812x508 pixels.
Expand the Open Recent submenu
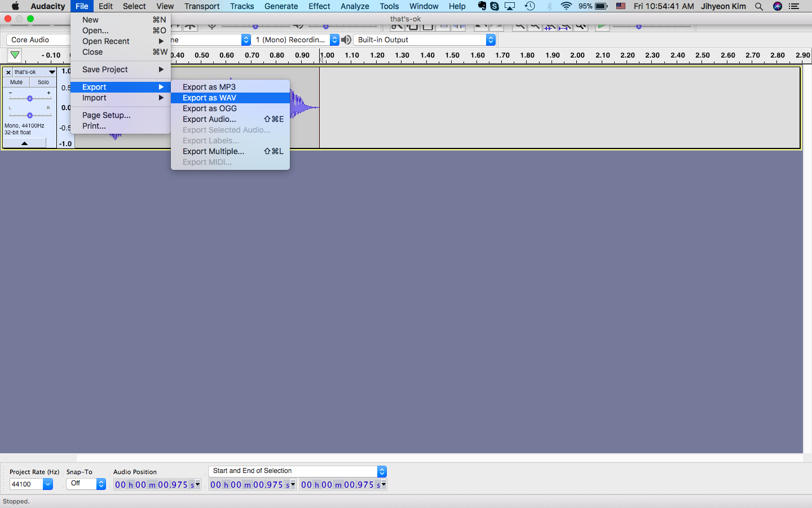pyautogui.click(x=121, y=41)
